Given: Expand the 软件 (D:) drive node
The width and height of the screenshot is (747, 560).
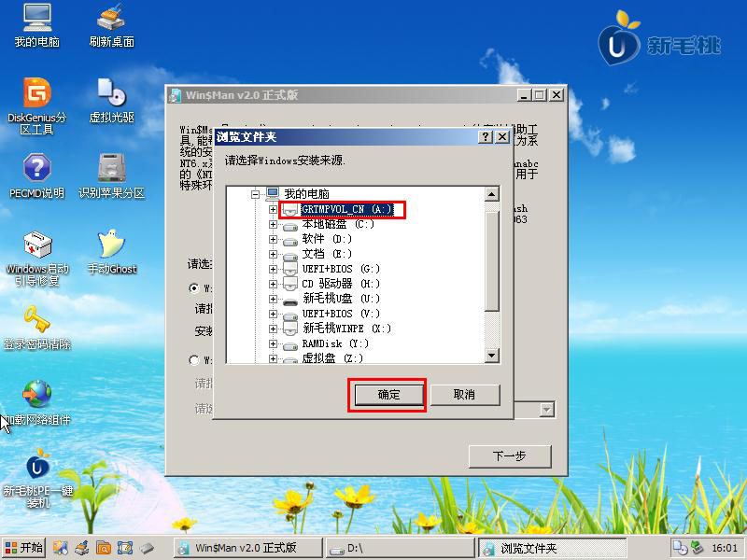Looking at the screenshot, I should tap(273, 239).
